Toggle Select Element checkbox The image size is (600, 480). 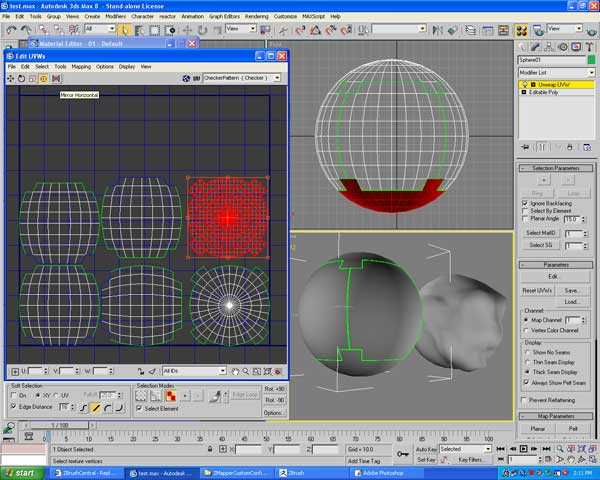[140, 408]
